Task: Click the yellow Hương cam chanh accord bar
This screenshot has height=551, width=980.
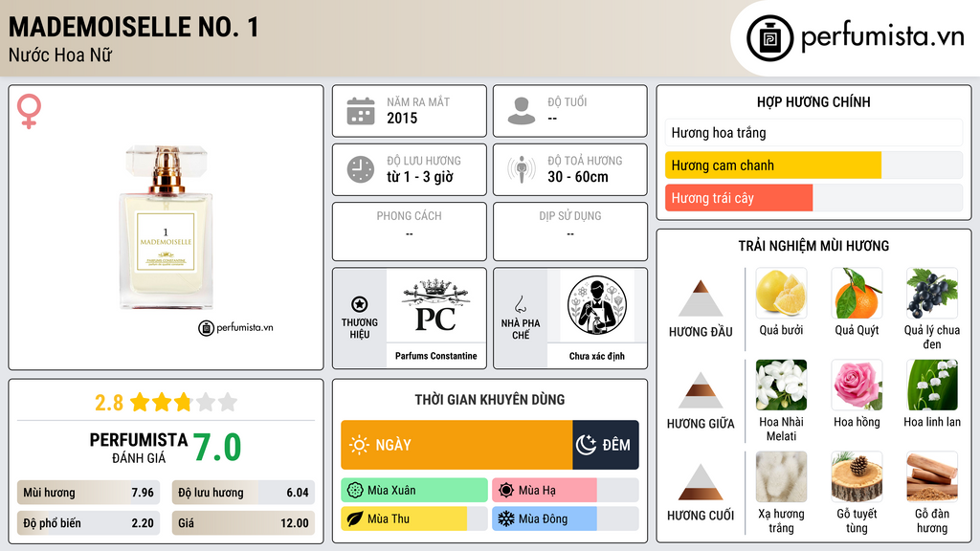Action: pos(773,165)
